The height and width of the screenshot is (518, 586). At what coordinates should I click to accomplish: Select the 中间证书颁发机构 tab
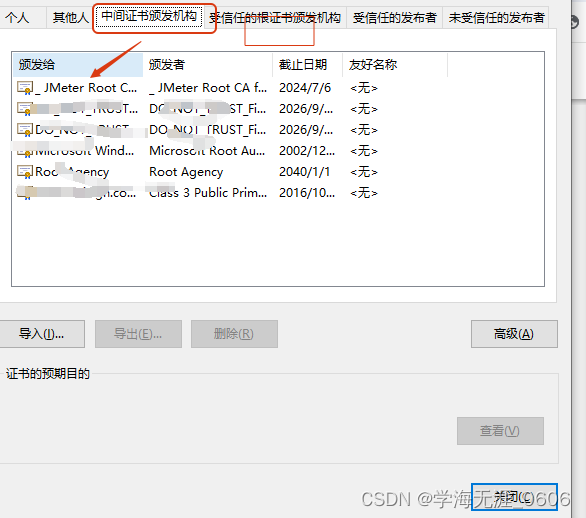pyautogui.click(x=149, y=16)
